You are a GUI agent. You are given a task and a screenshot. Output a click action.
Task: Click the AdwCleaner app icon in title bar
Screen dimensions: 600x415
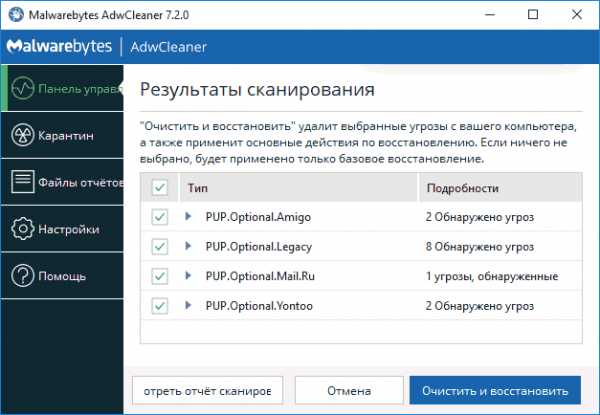click(x=15, y=15)
